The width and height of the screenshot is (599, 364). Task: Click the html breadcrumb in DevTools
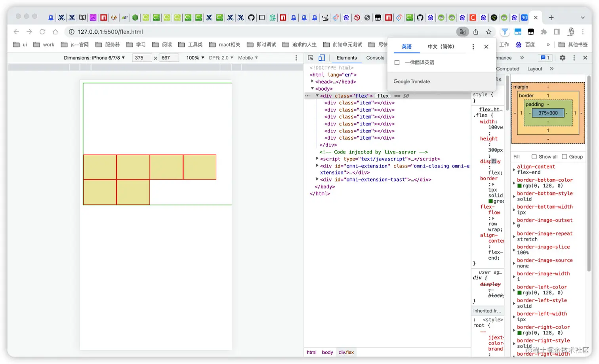pyautogui.click(x=311, y=352)
